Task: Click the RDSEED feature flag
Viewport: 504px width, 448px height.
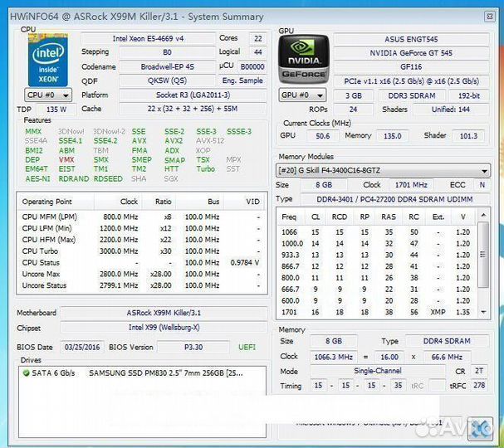Action: coord(108,178)
